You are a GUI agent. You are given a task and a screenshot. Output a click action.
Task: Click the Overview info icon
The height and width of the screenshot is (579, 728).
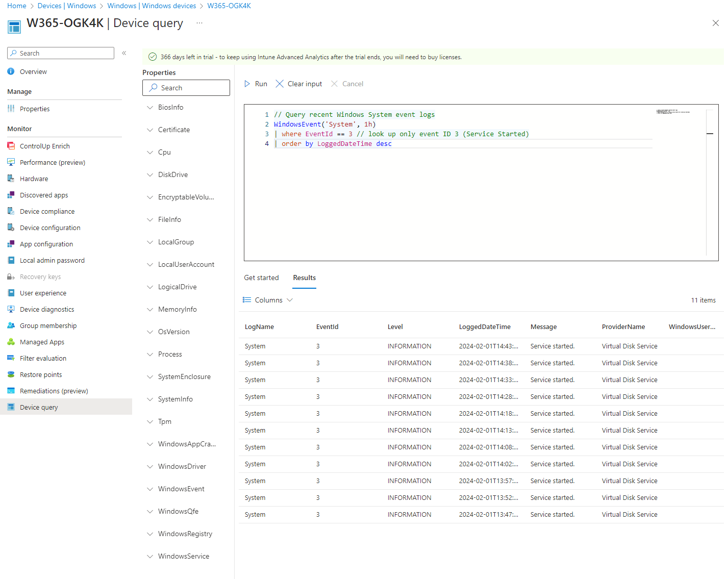click(11, 72)
